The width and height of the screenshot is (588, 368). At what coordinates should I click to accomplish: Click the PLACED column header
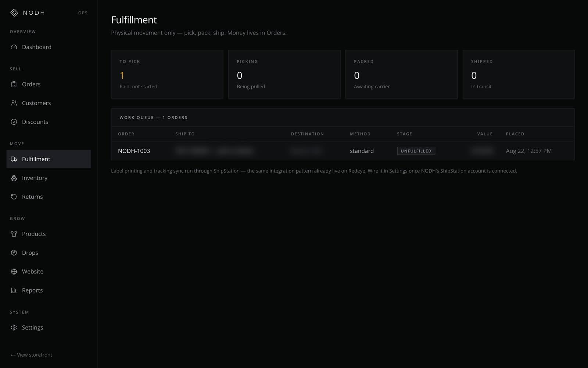pos(515,134)
